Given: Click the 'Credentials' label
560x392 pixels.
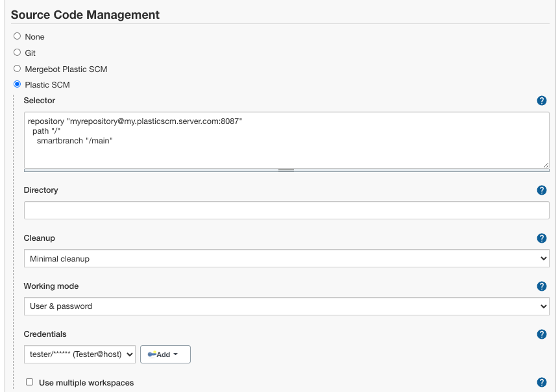Looking at the screenshot, I should click(x=45, y=334).
